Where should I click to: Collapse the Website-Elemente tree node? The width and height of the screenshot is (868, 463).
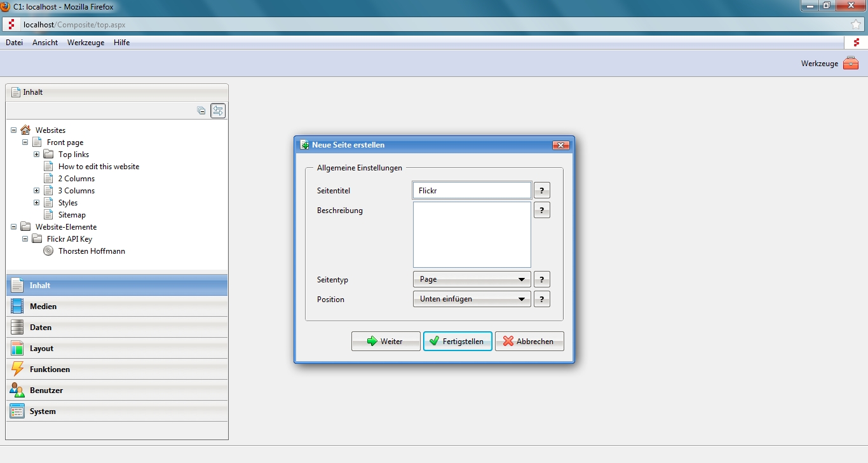[13, 227]
